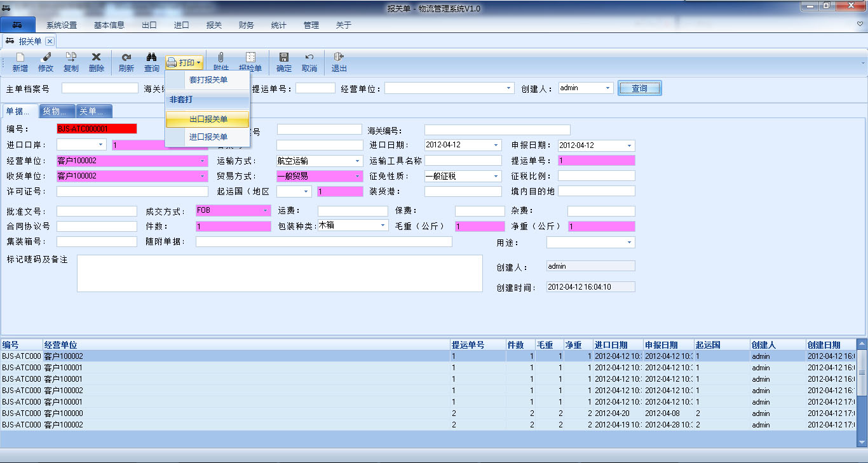Image resolution: width=868 pixels, height=463 pixels.
Task: Click the 取消 (Undo) toolbar icon
Action: 309,57
